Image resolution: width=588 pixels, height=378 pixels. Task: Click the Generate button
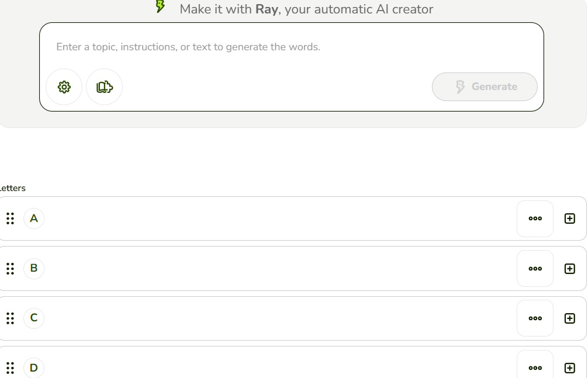(x=485, y=86)
